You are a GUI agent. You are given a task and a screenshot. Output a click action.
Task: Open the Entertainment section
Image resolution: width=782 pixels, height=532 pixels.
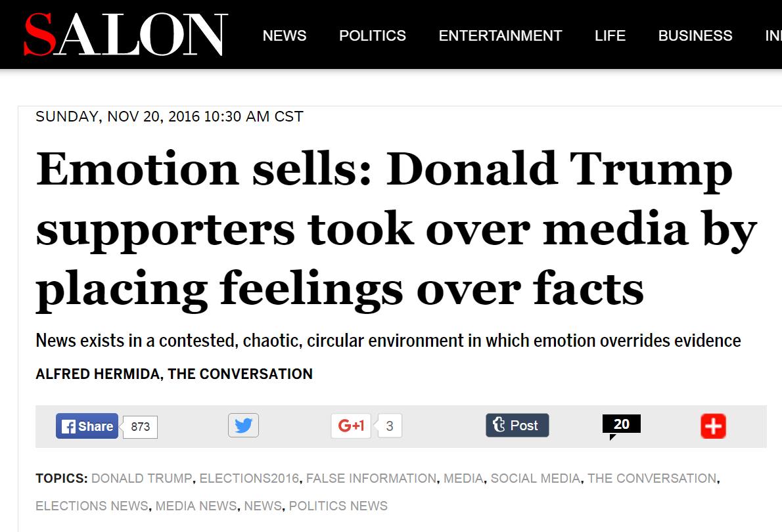pyautogui.click(x=500, y=35)
